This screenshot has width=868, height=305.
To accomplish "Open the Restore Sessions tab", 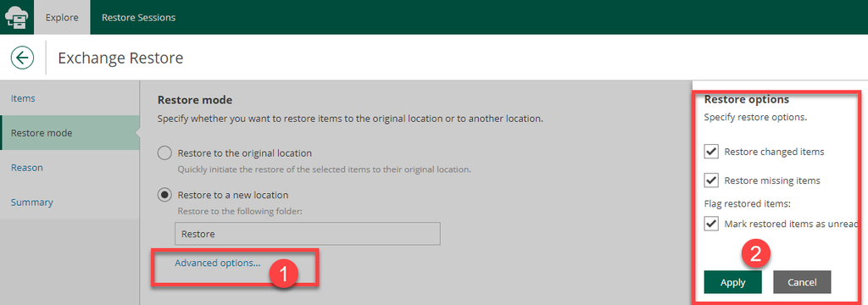I will pos(138,17).
